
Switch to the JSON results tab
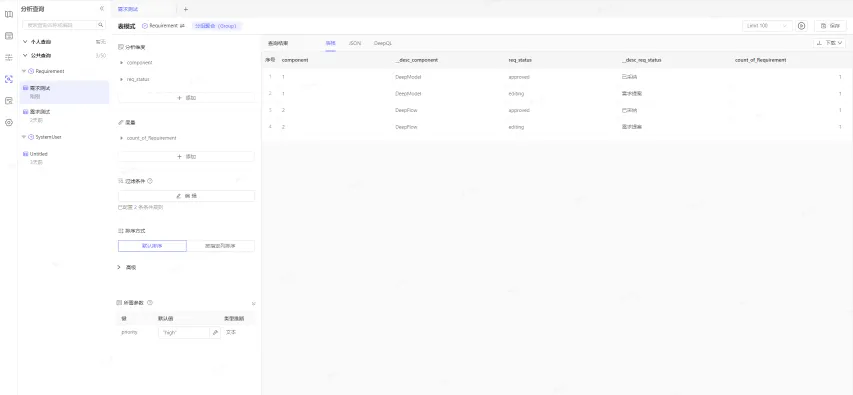pyautogui.click(x=355, y=43)
